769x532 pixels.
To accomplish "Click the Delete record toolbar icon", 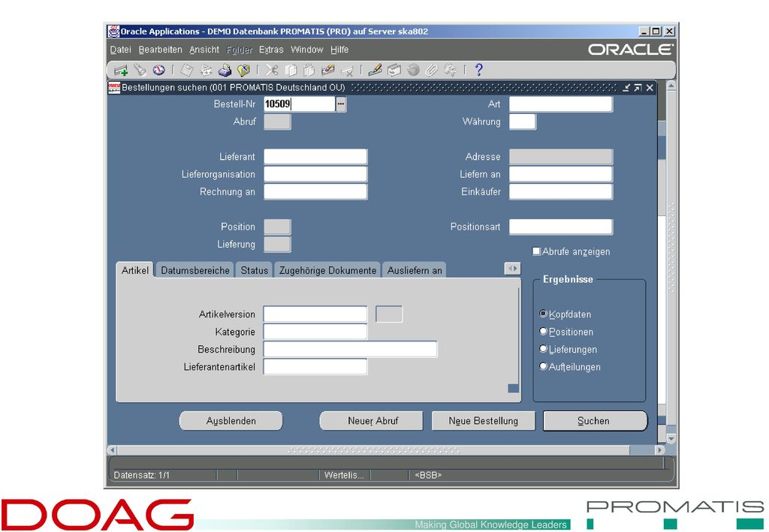I will point(347,71).
